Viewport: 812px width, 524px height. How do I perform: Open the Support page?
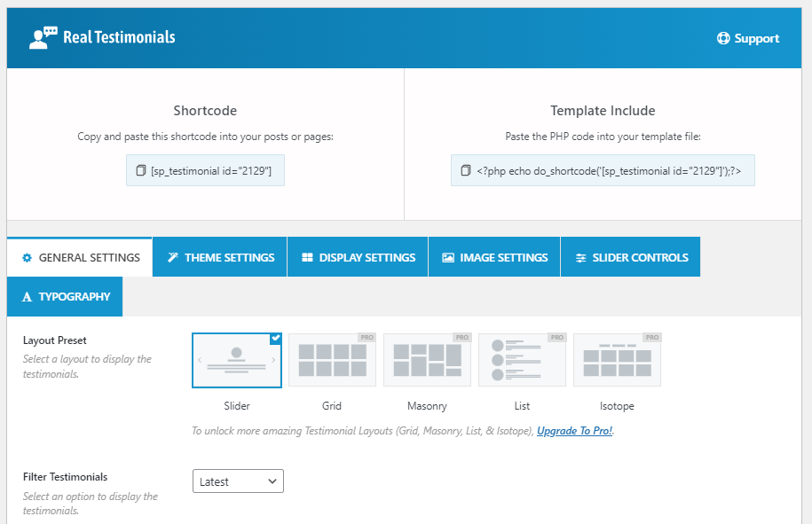747,38
